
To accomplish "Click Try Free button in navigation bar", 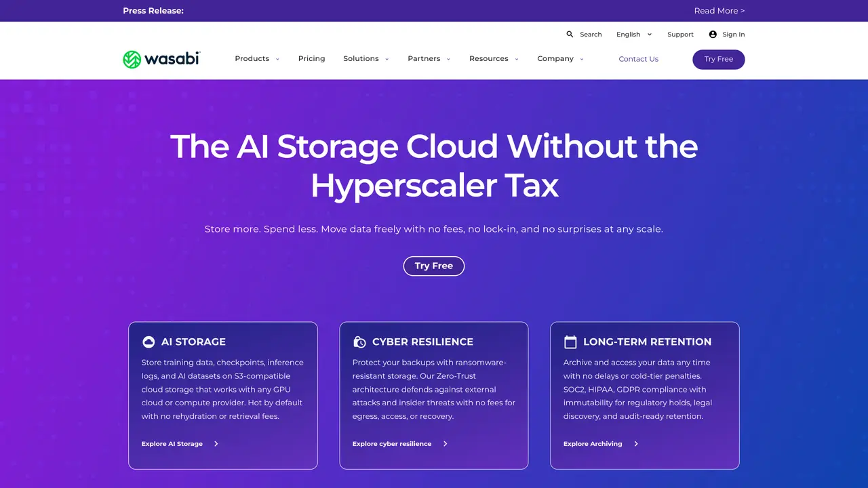I will pyautogui.click(x=719, y=60).
